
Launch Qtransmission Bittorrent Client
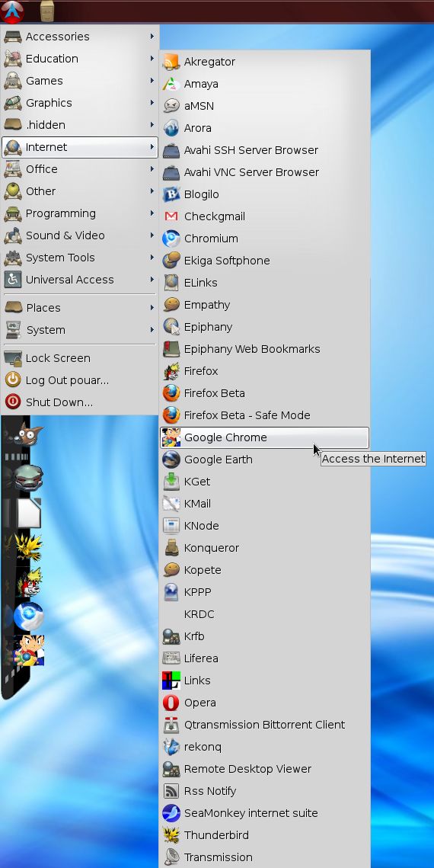(x=264, y=725)
